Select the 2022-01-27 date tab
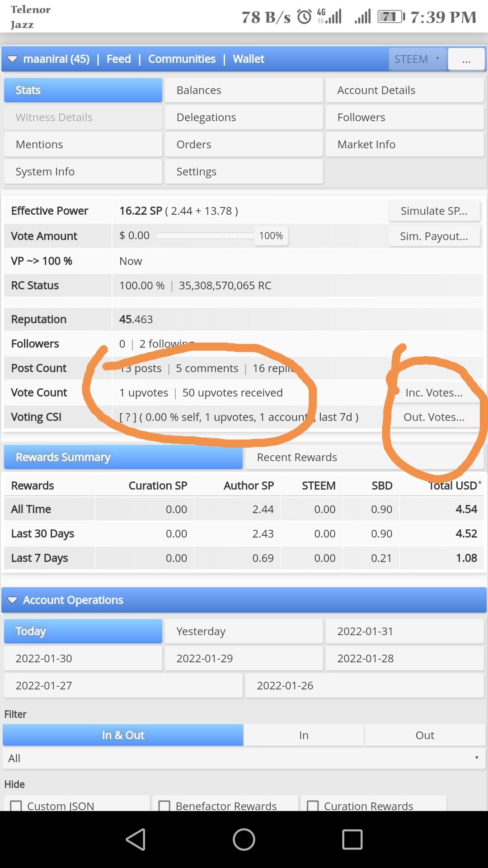Screen dimensions: 488x868 click(123, 685)
